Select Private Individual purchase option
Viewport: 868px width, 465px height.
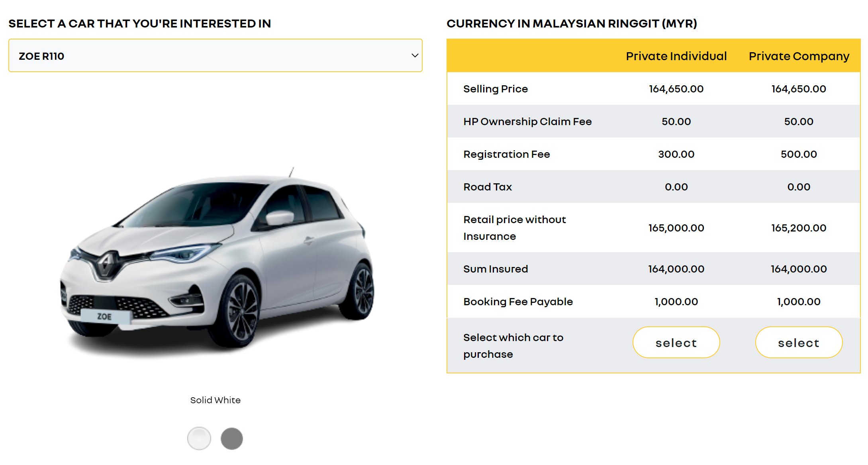pos(676,342)
